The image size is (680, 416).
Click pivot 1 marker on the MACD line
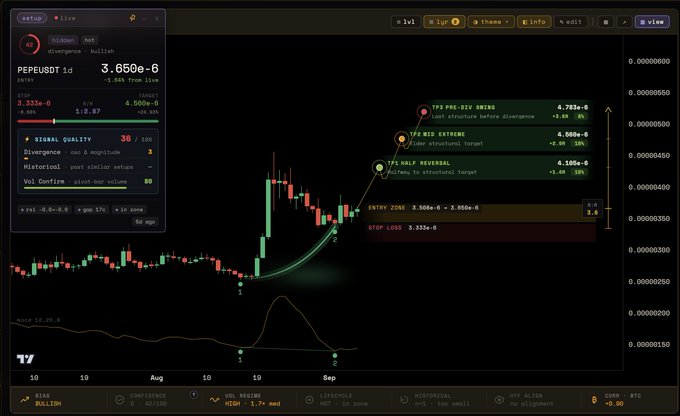click(x=240, y=352)
